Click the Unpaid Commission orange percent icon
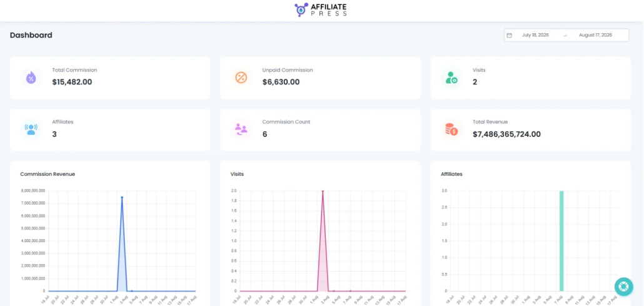The image size is (644, 306). tap(241, 78)
